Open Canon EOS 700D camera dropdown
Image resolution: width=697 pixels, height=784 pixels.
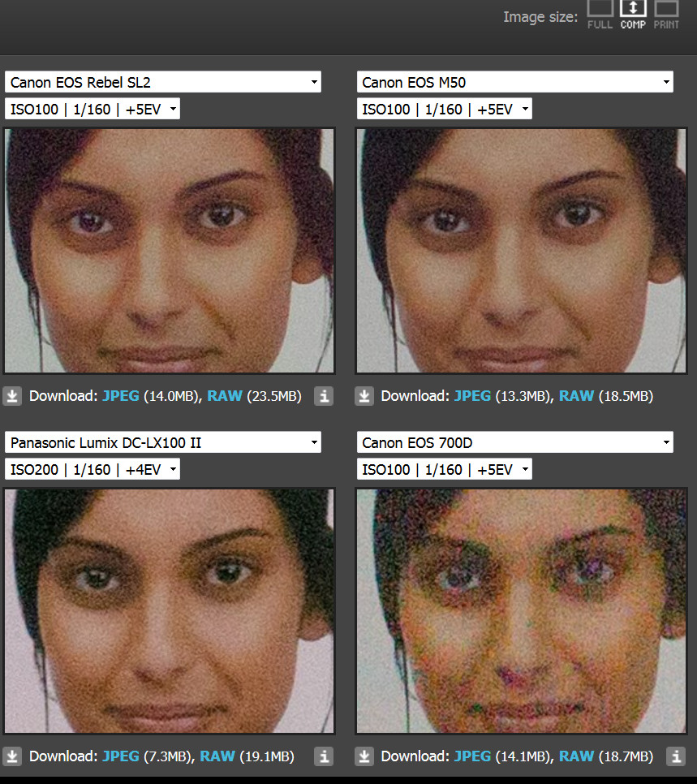(x=515, y=442)
